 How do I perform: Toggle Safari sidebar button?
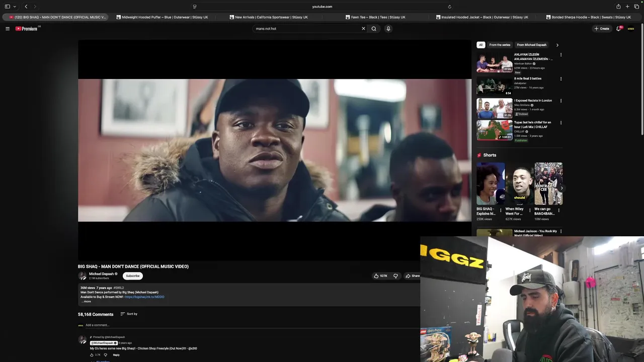coord(7,7)
